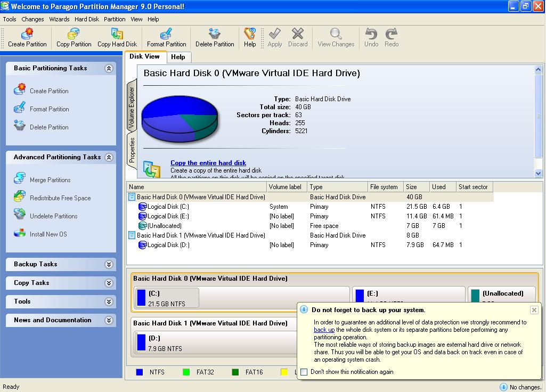The height and width of the screenshot is (392, 546).
Task: Click the Discard toolbar icon
Action: tap(298, 34)
